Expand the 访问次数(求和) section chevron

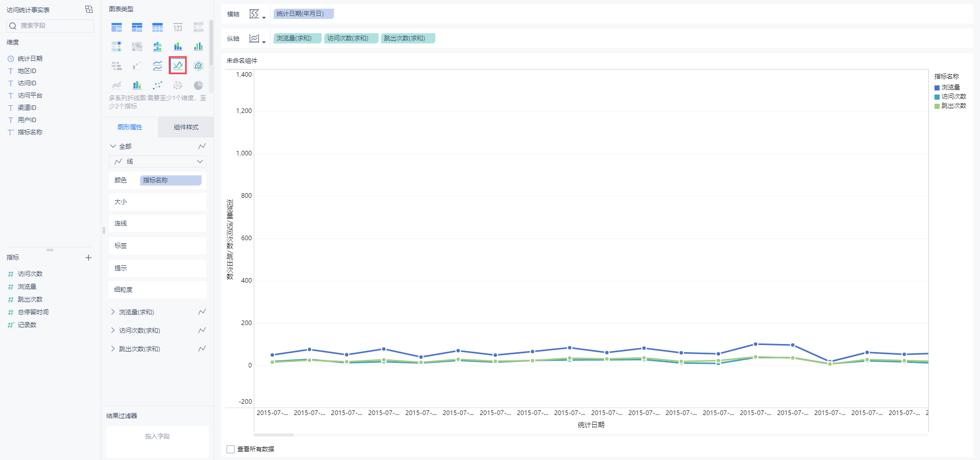[113, 330]
